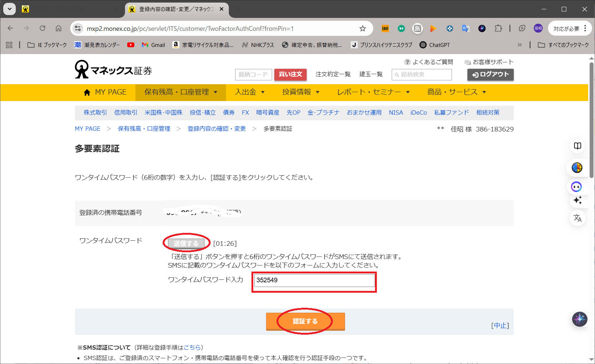Click the translate icon on right sidebar
This screenshot has width=595, height=364.
(577, 218)
